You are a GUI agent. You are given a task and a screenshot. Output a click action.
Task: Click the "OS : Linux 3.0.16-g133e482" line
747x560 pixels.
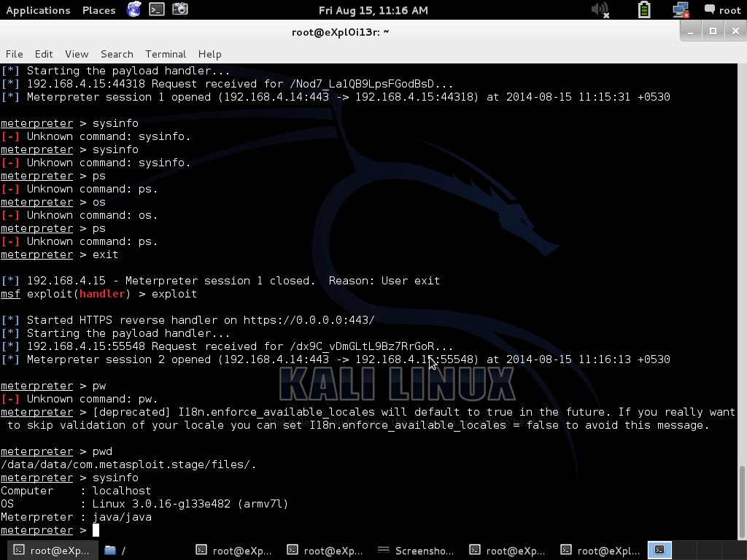click(144, 504)
